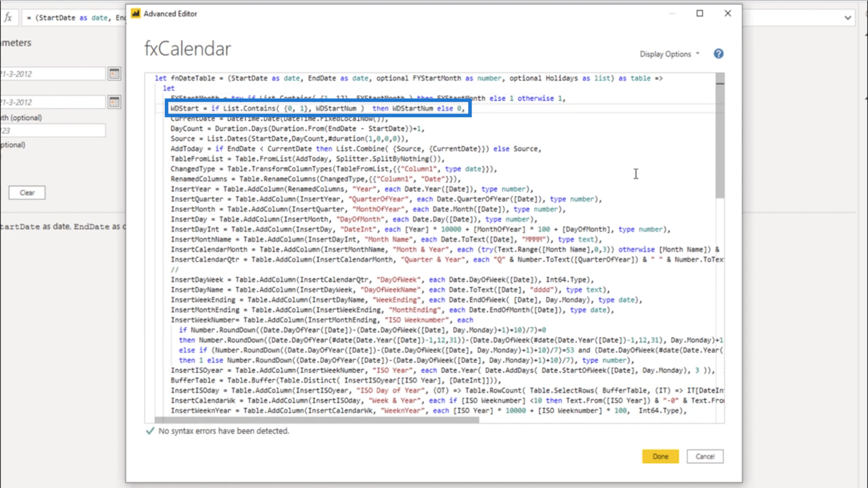The width and height of the screenshot is (868, 488).
Task: Click the InsertMonthName code line
Action: pyautogui.click(x=386, y=239)
